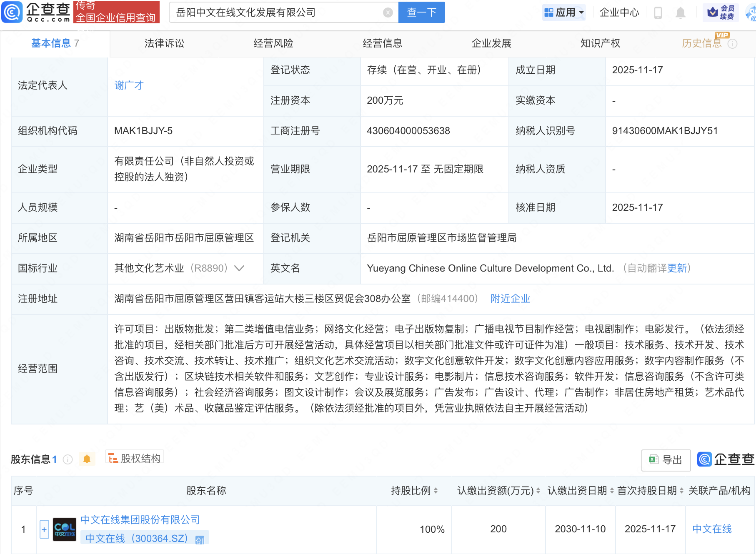The height and width of the screenshot is (554, 756).
Task: Open the 经营风险 tab
Action: [x=273, y=43]
